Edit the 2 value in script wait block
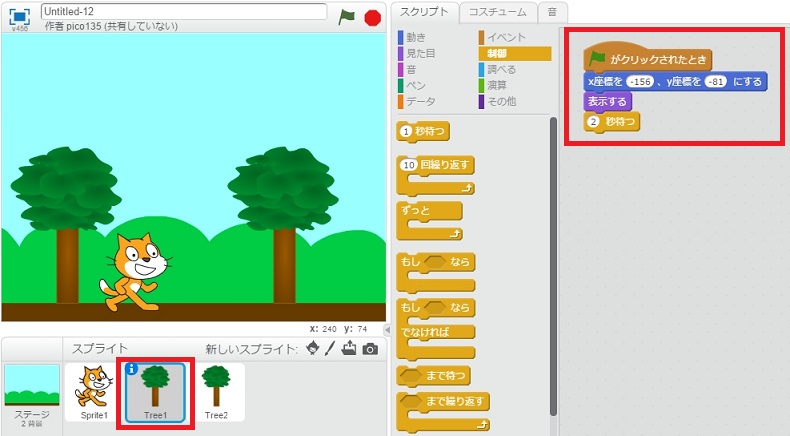 click(594, 121)
